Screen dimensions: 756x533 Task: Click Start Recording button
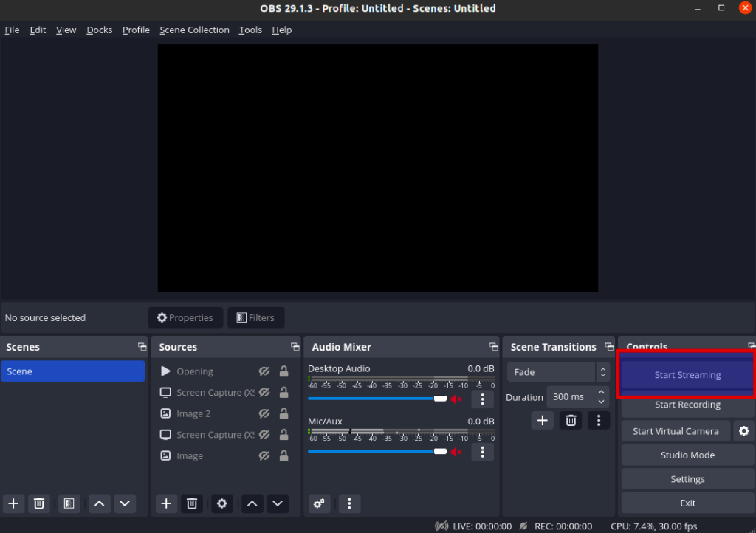coord(687,405)
